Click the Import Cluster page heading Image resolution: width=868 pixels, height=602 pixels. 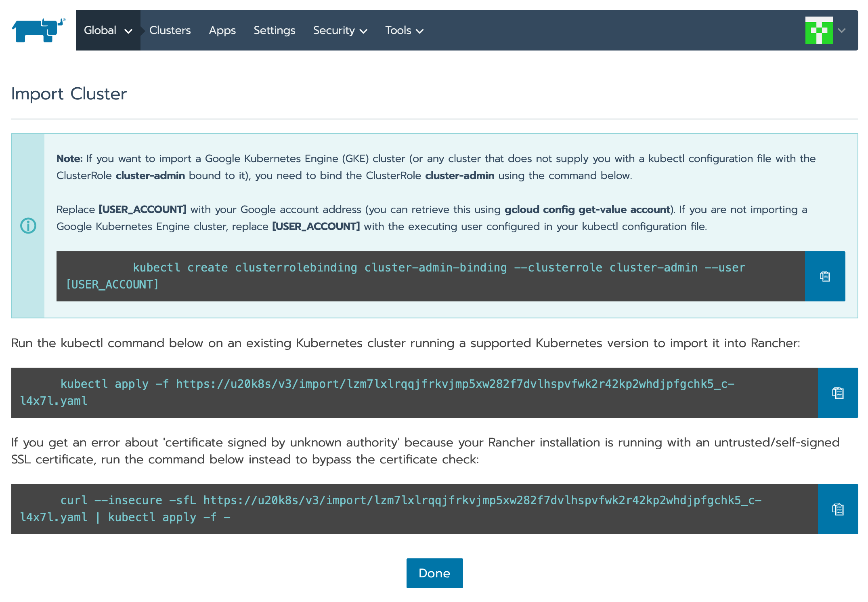pyautogui.click(x=69, y=94)
